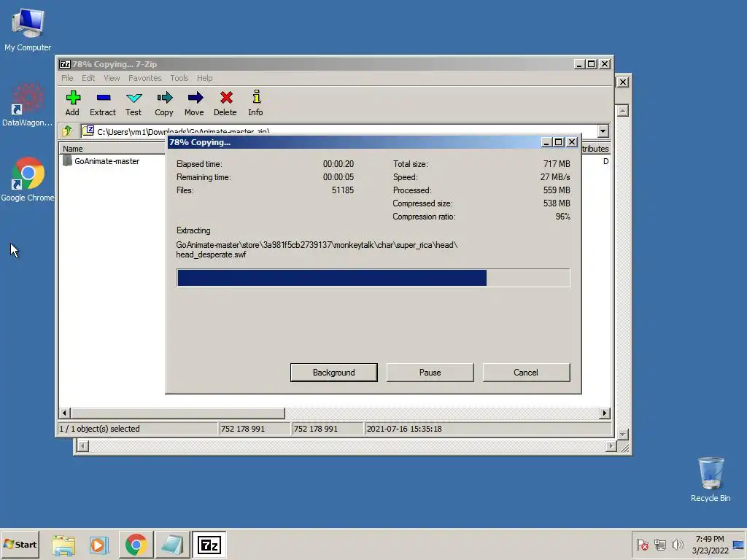Open the File menu
This screenshot has height=560, width=747.
(67, 78)
